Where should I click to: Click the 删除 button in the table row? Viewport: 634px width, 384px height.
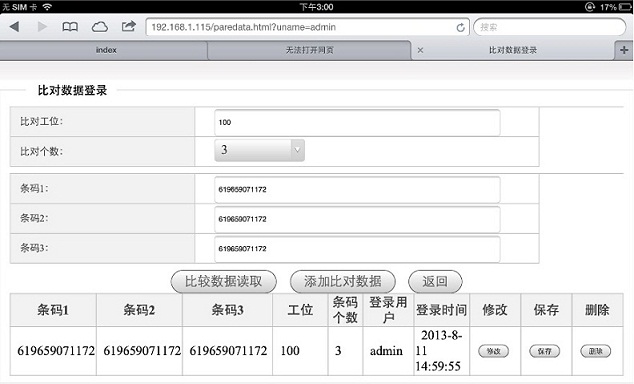pyautogui.click(x=596, y=351)
